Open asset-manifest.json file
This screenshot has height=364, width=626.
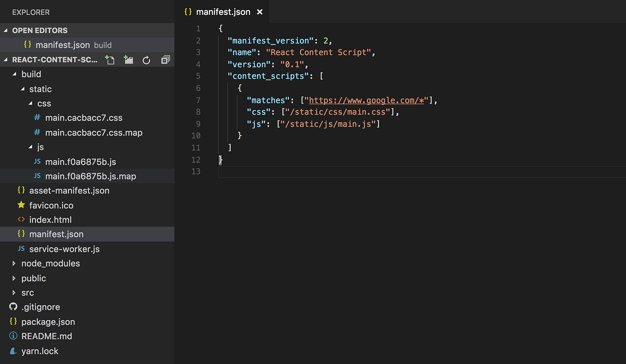click(x=69, y=191)
